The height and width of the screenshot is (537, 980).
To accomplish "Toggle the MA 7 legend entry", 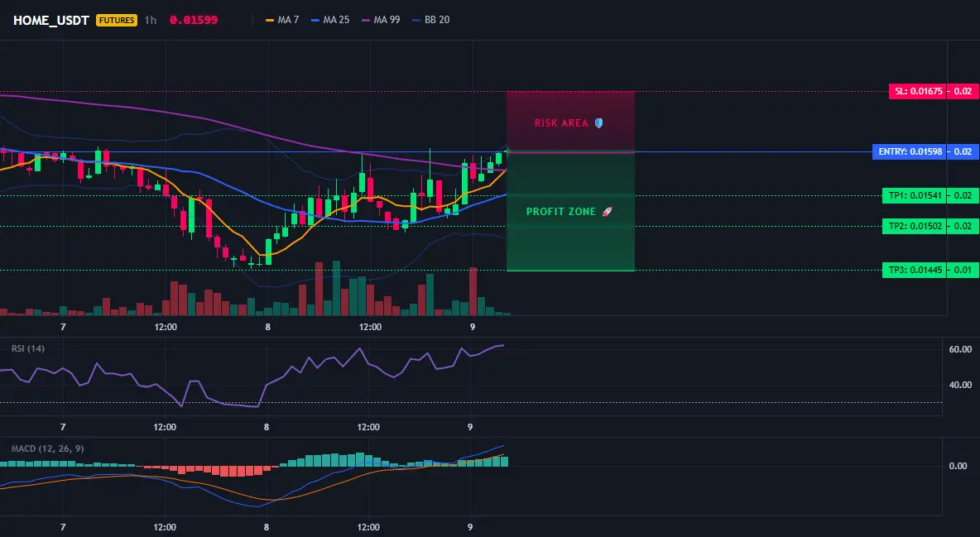I will point(282,20).
